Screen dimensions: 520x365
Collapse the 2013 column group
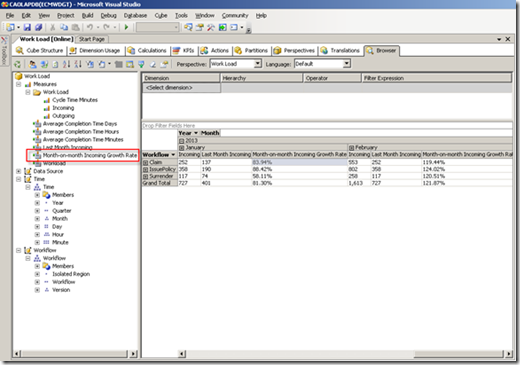(x=182, y=141)
